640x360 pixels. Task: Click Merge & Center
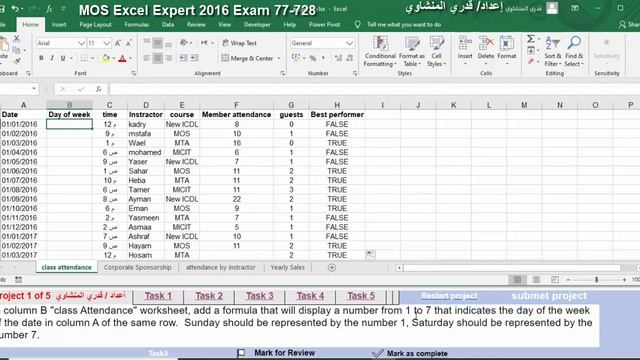(x=248, y=58)
